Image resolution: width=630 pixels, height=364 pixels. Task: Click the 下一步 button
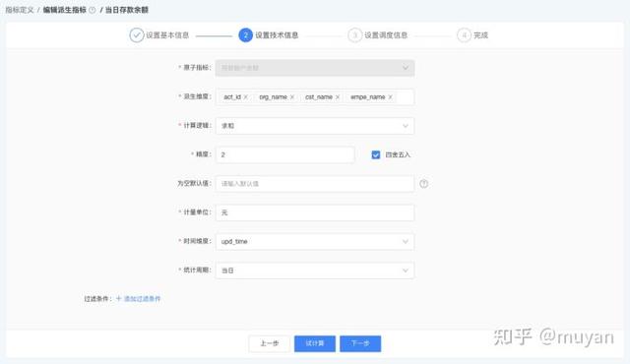coord(360,343)
